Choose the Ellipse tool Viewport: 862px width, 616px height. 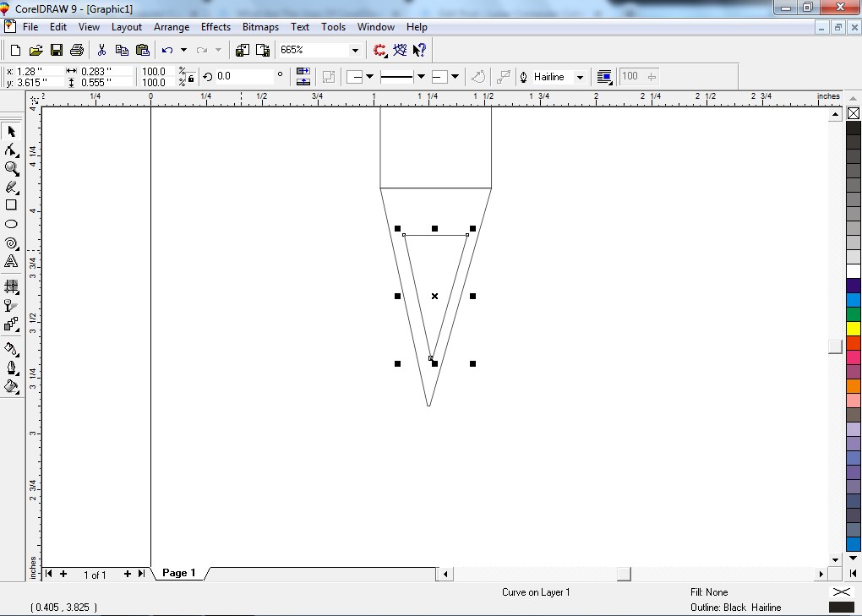click(x=11, y=224)
